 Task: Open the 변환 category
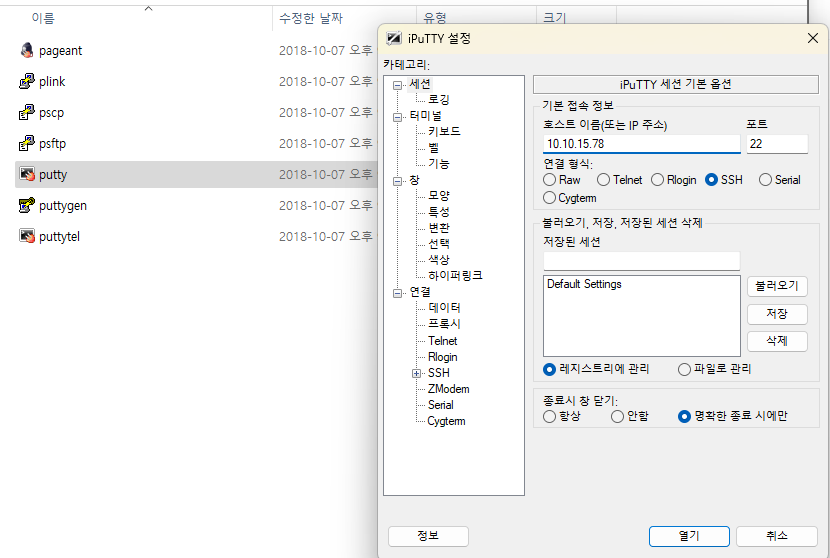pos(439,228)
